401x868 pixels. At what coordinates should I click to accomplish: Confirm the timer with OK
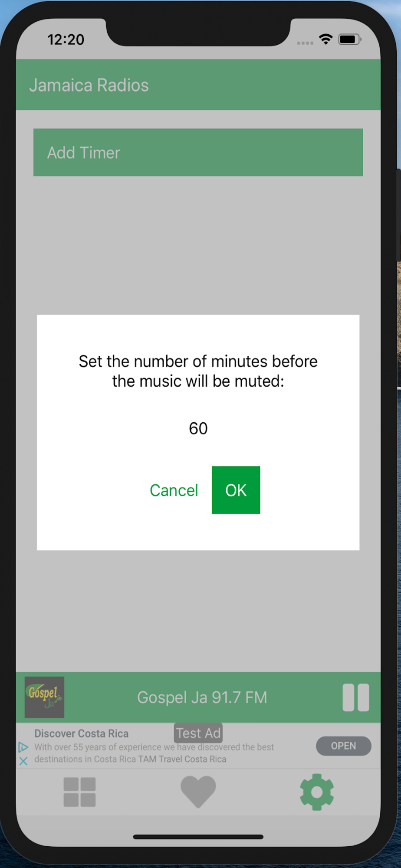click(236, 490)
